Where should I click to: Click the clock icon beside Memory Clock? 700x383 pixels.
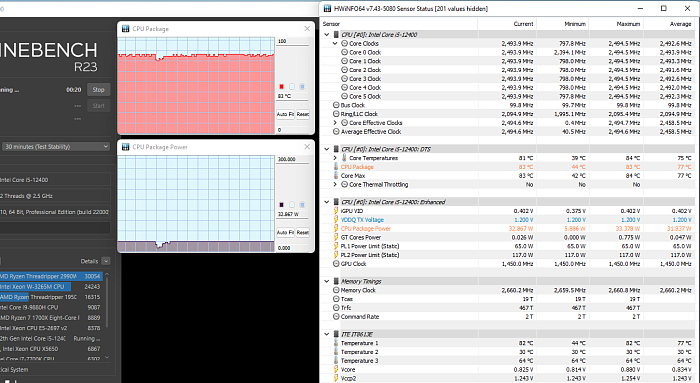point(336,290)
